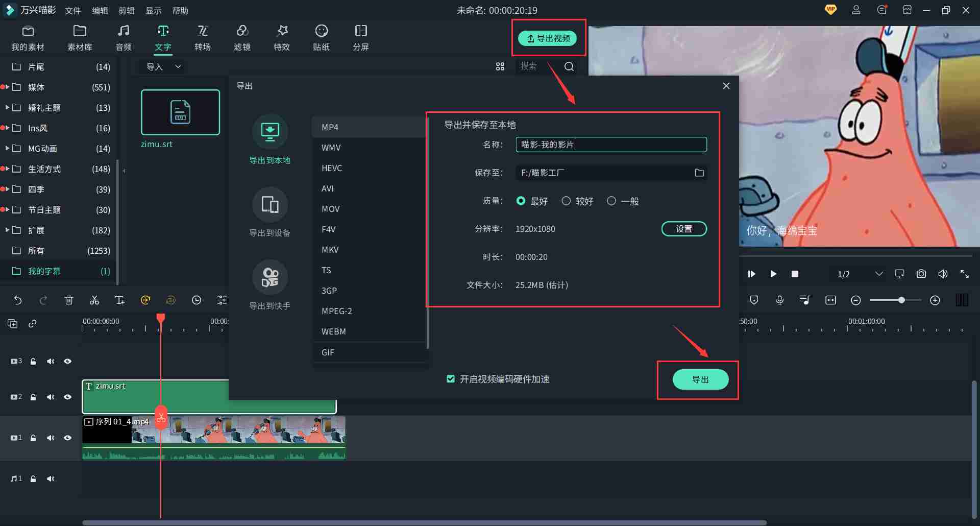Screen dimensions: 980x526
Task: Open the 滤镜 filters tab
Action: tap(242, 38)
